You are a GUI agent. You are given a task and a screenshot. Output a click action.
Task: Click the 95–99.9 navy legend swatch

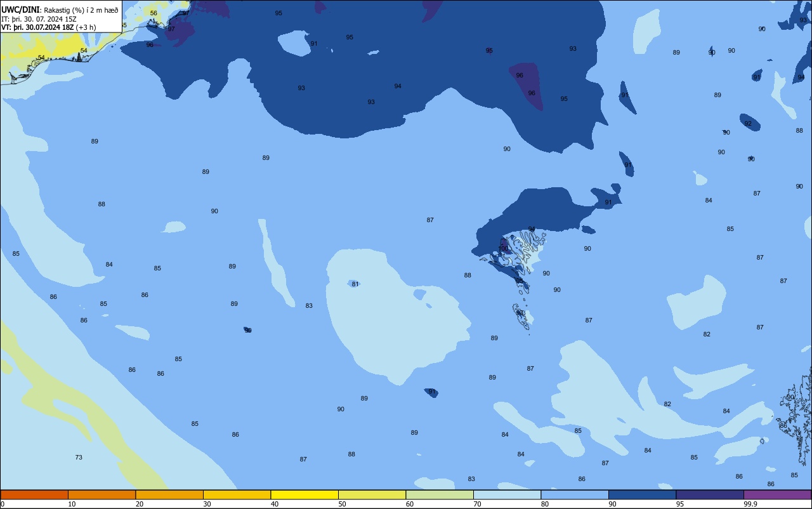pos(710,494)
